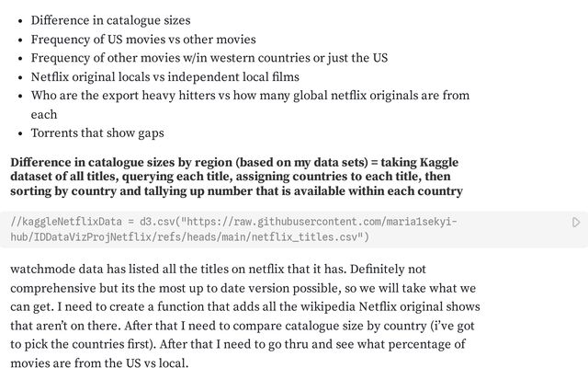
Task: Click the 'most up to date version possible' line
Action: click(x=239, y=288)
